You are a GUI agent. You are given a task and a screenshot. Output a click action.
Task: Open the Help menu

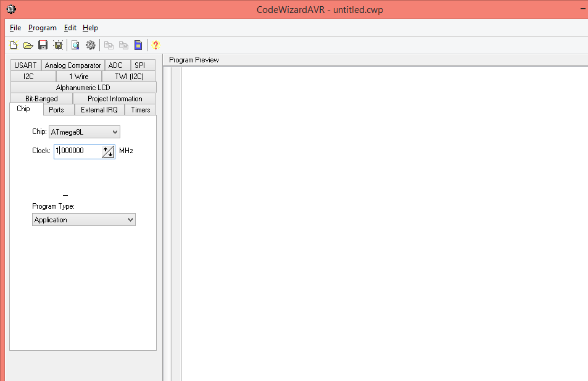point(90,28)
